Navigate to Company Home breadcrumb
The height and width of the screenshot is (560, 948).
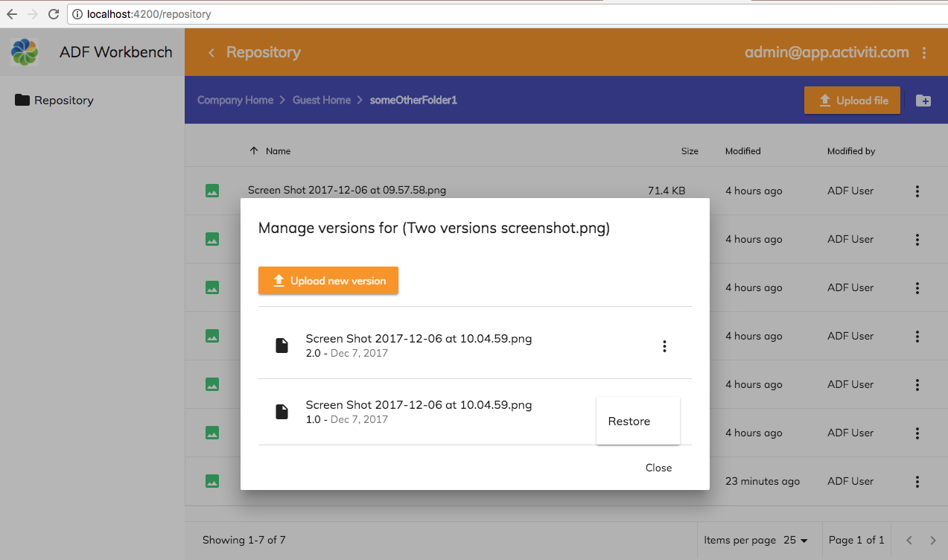click(x=235, y=100)
